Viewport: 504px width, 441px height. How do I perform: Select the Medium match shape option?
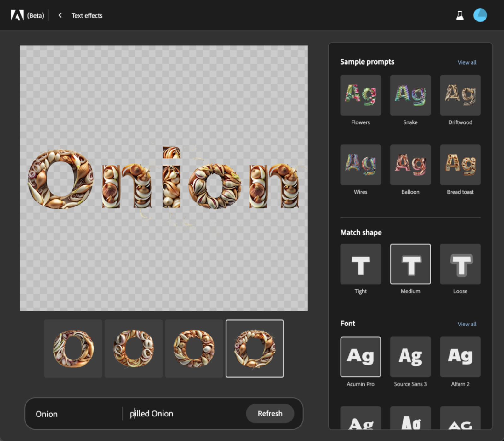coord(410,264)
